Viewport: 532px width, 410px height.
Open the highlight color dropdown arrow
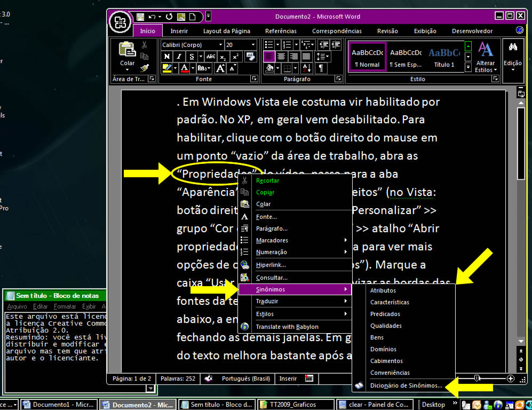(x=175, y=68)
